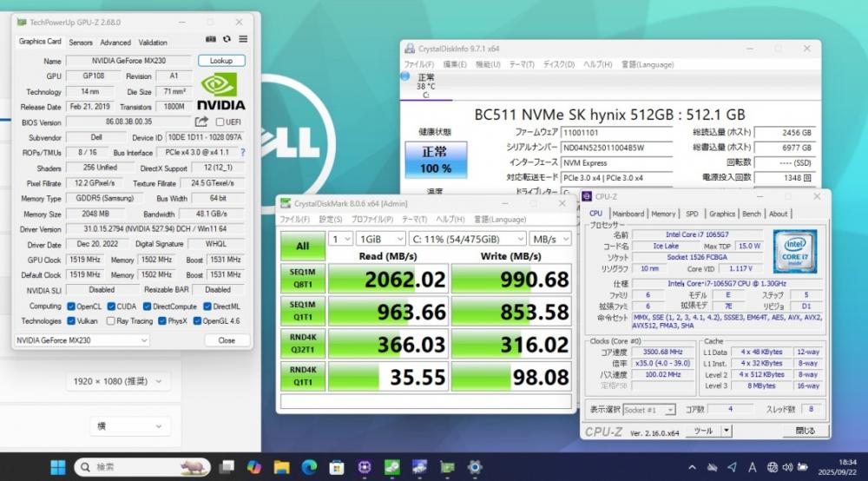868x481 pixels.
Task: Click the taskbar search box
Action: [142, 467]
